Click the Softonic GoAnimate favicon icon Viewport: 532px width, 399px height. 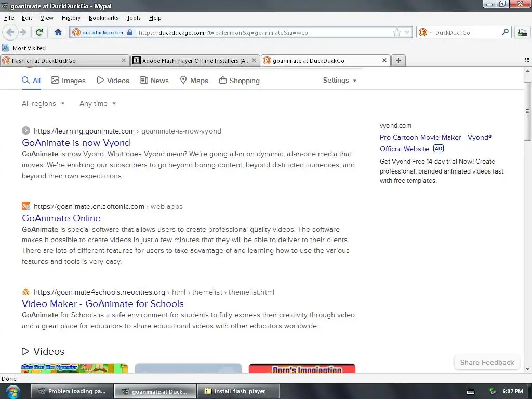pos(26,206)
